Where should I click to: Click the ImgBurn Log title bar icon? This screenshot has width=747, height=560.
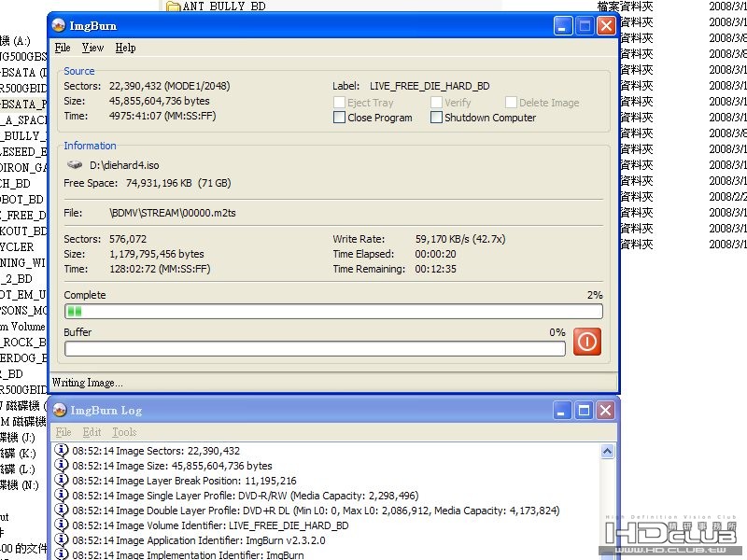(60, 410)
